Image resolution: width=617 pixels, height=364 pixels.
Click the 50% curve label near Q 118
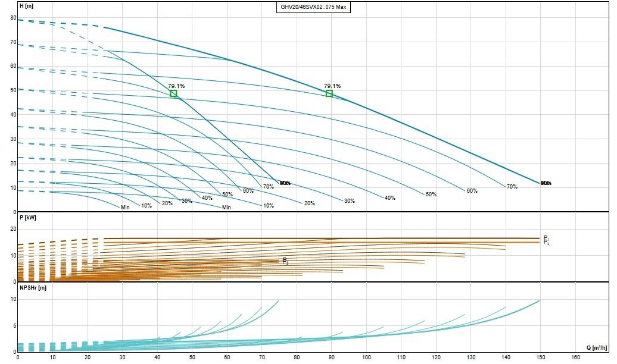[x=431, y=194]
